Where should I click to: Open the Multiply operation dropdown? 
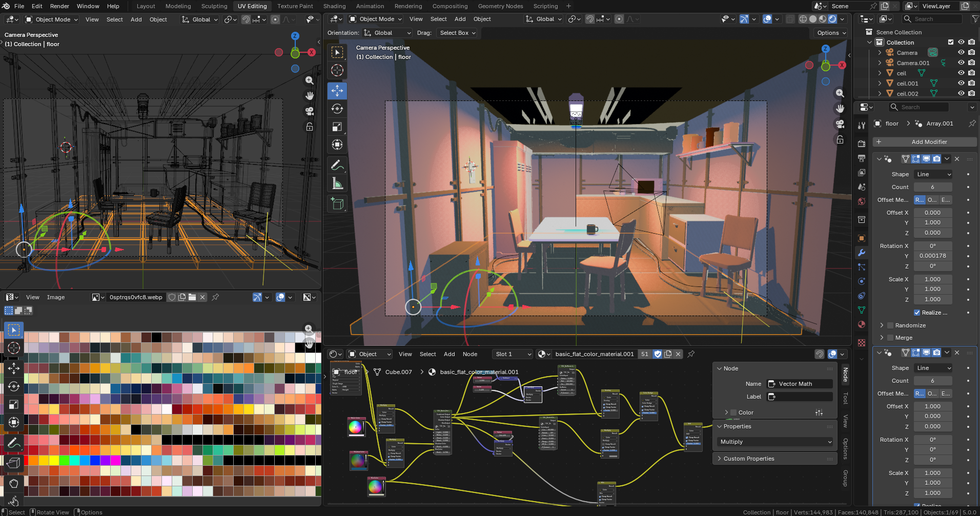pos(775,442)
